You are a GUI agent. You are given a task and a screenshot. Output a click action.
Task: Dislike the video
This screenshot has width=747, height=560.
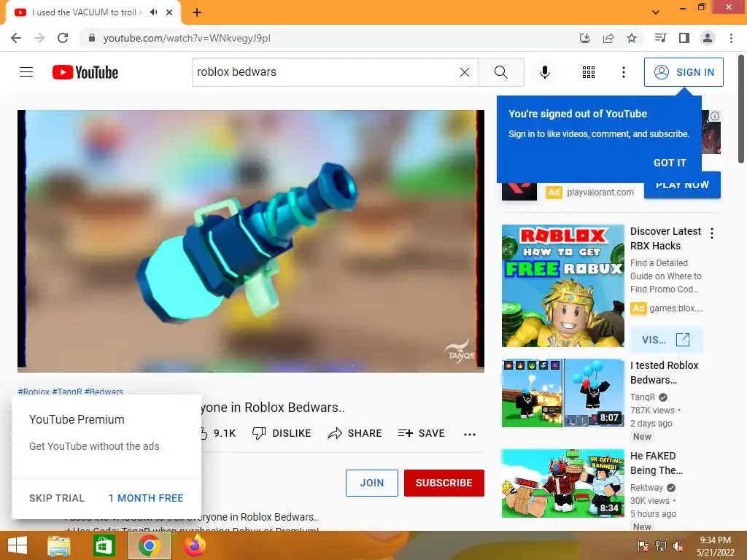click(282, 433)
